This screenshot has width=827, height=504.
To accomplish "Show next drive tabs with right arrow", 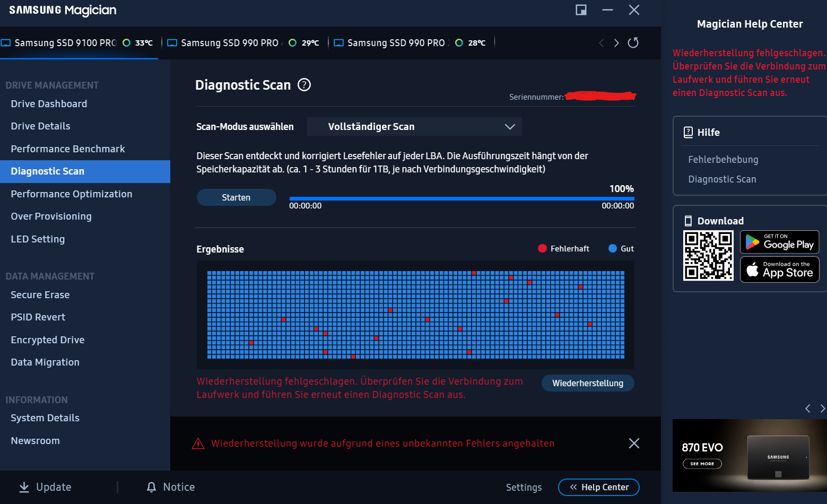I will pos(616,43).
